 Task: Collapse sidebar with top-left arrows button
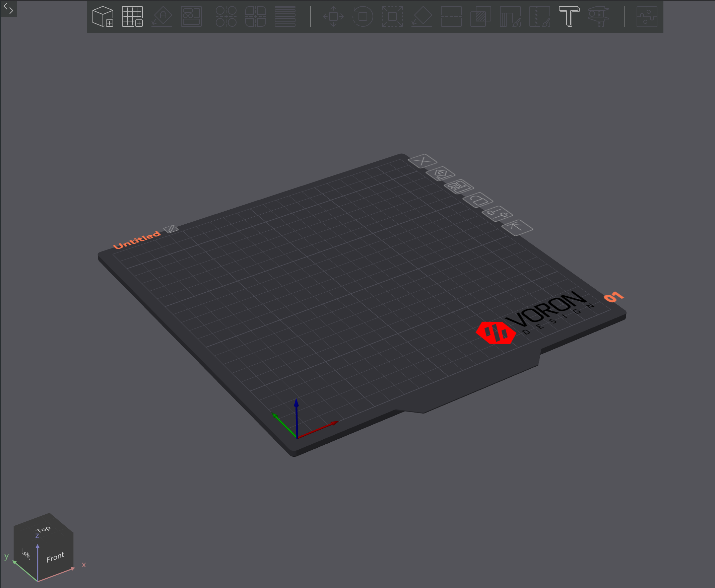pos(8,8)
